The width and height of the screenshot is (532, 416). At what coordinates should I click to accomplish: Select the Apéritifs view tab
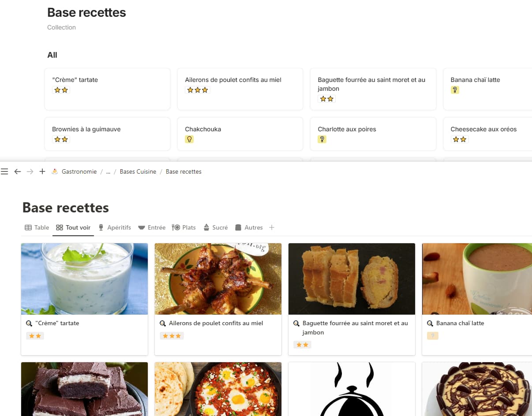click(x=114, y=227)
